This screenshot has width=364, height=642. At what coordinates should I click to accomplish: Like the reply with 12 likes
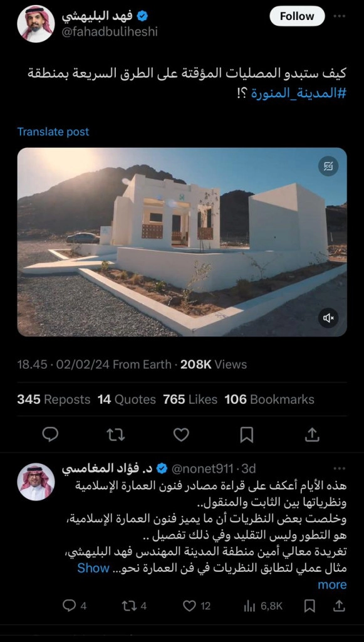coord(196,606)
